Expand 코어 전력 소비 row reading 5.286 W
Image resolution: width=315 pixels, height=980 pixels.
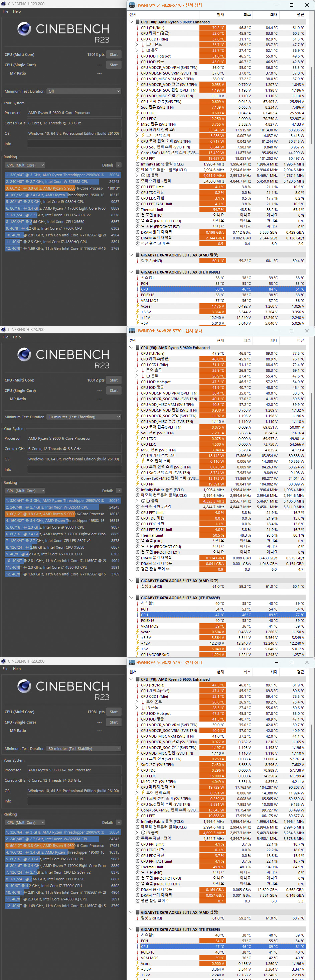137,135
